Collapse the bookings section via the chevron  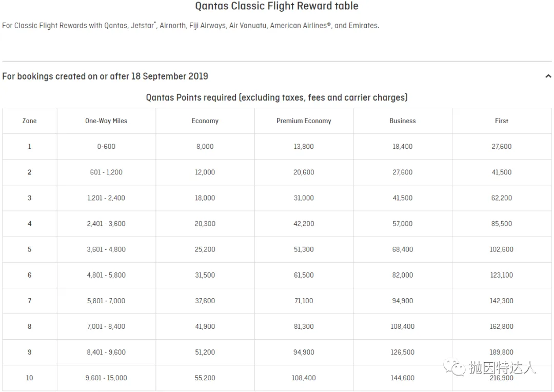(548, 75)
